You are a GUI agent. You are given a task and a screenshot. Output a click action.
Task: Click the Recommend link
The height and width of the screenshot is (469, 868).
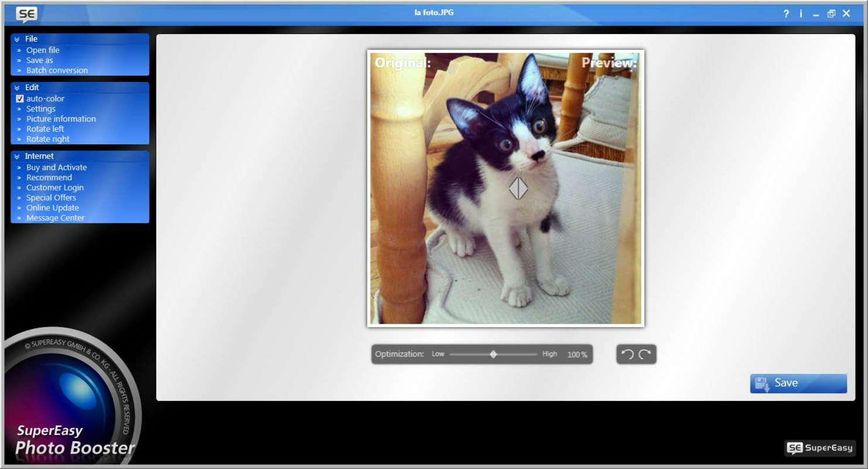click(49, 177)
